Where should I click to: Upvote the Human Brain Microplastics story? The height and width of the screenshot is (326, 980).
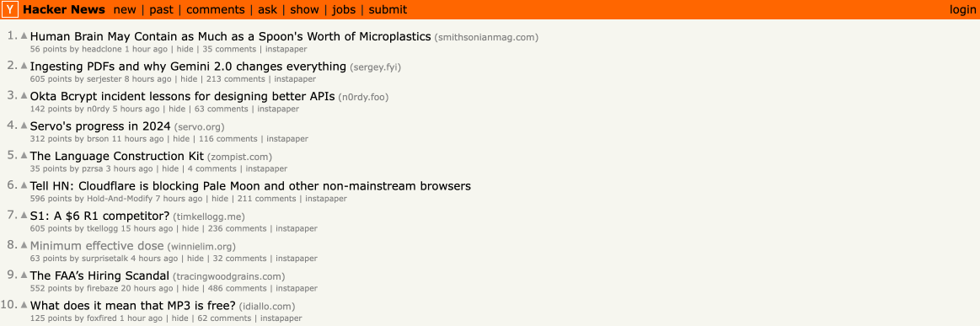pos(24,35)
